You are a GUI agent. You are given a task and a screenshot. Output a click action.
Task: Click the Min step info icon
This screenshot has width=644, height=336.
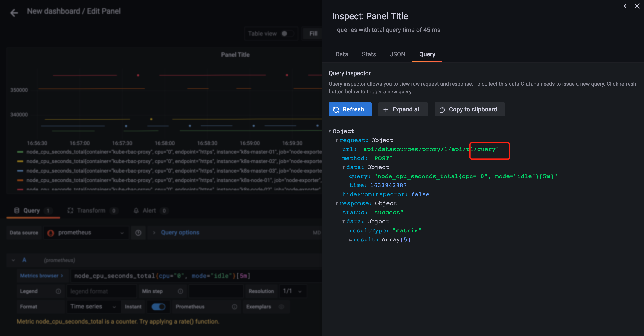click(180, 291)
